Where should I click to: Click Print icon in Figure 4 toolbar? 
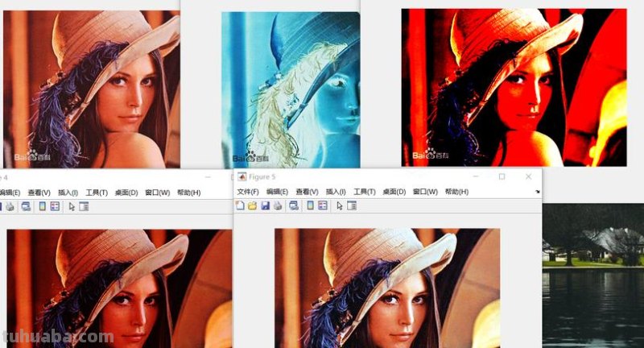coord(10,207)
